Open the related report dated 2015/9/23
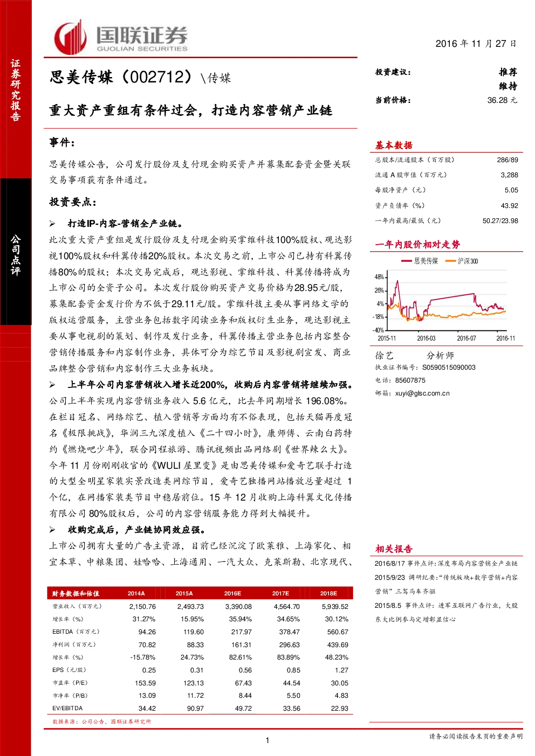 [x=446, y=584]
